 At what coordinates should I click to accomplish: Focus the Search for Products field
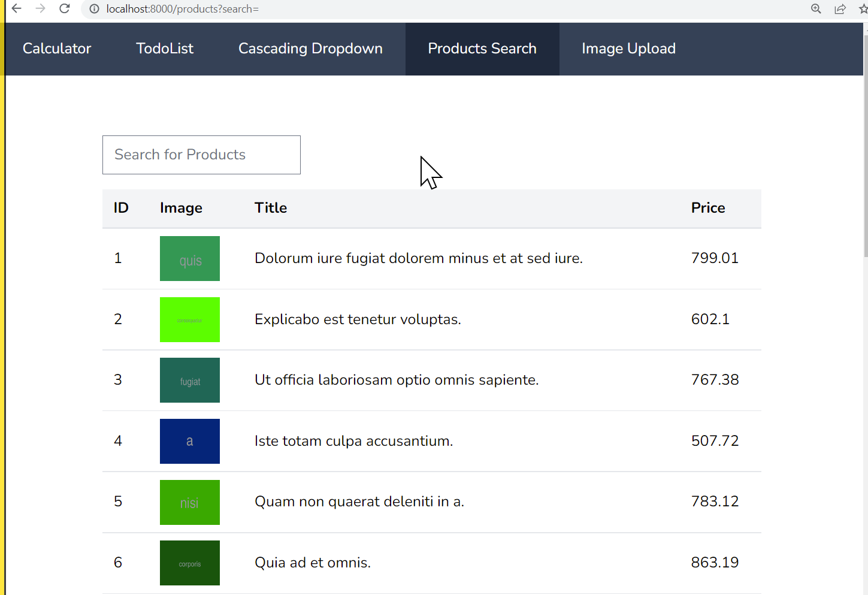[201, 155]
